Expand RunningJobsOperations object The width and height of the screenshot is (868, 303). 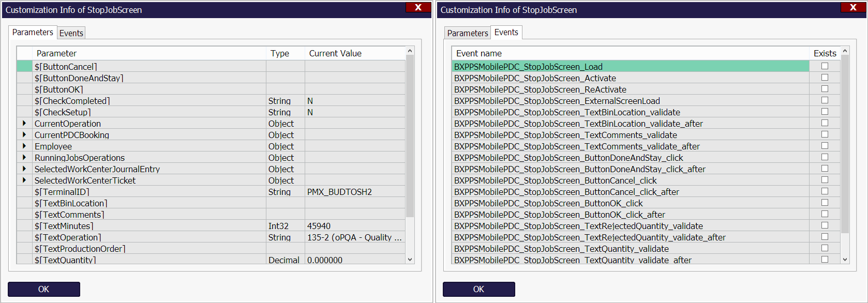click(x=24, y=158)
